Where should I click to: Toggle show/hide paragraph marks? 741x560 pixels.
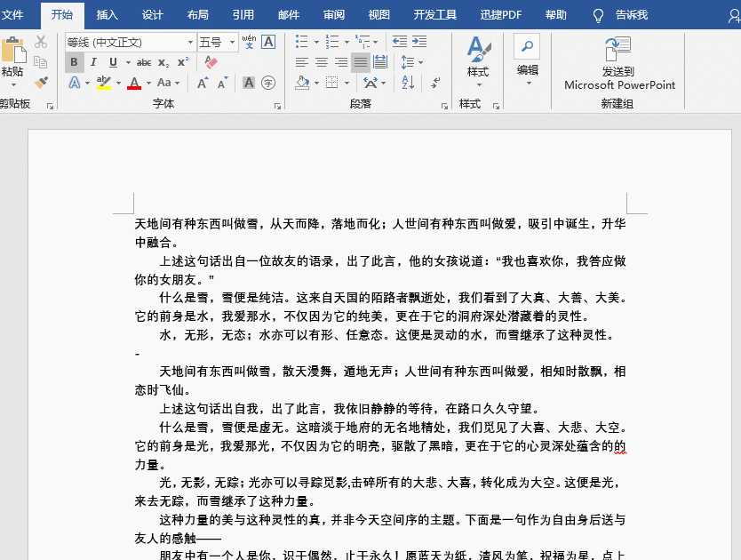434,84
